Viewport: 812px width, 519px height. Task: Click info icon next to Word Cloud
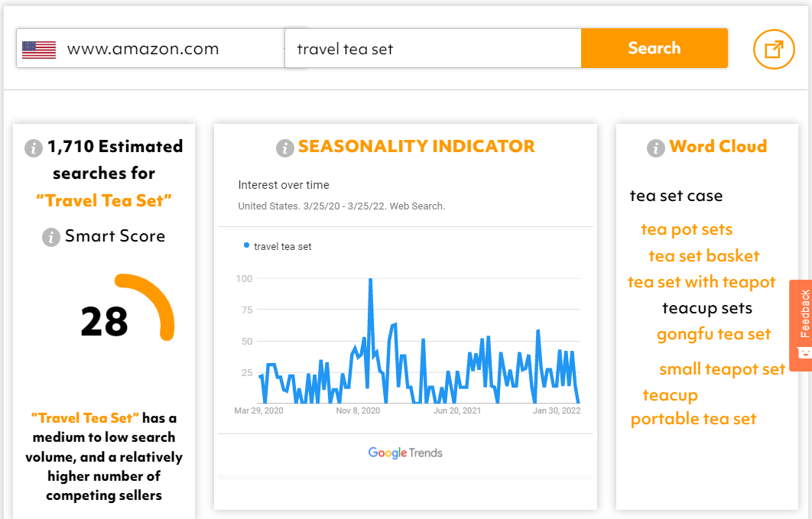pyautogui.click(x=655, y=148)
